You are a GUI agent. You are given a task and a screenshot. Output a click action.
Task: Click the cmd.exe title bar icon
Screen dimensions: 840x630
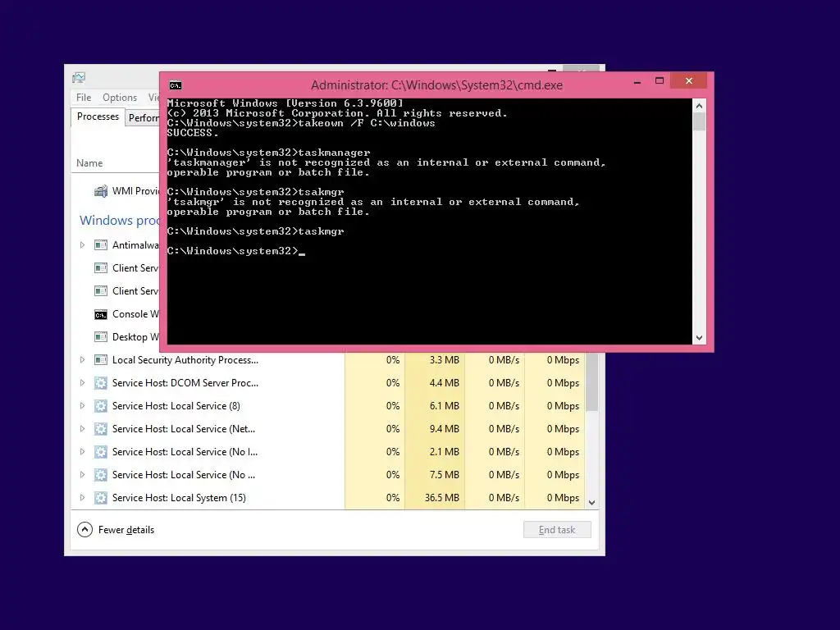[176, 85]
